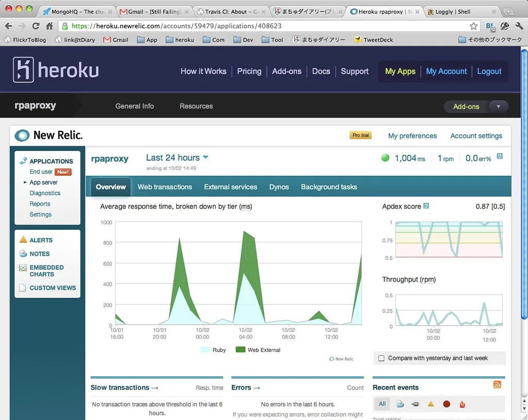Click the Applications sidebar icon
Screen dimensions: 528x420
tap(23, 161)
